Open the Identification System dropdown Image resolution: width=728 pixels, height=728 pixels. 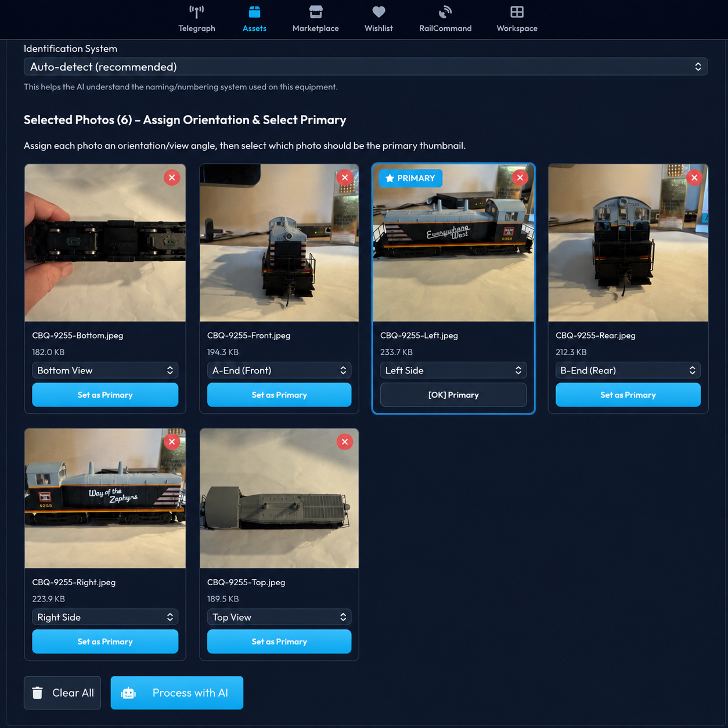[366, 67]
